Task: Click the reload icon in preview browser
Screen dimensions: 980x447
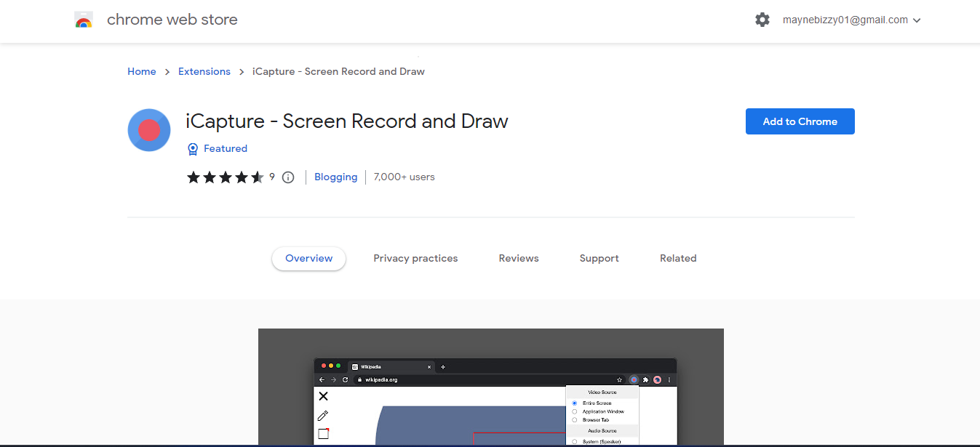Action: [346, 380]
